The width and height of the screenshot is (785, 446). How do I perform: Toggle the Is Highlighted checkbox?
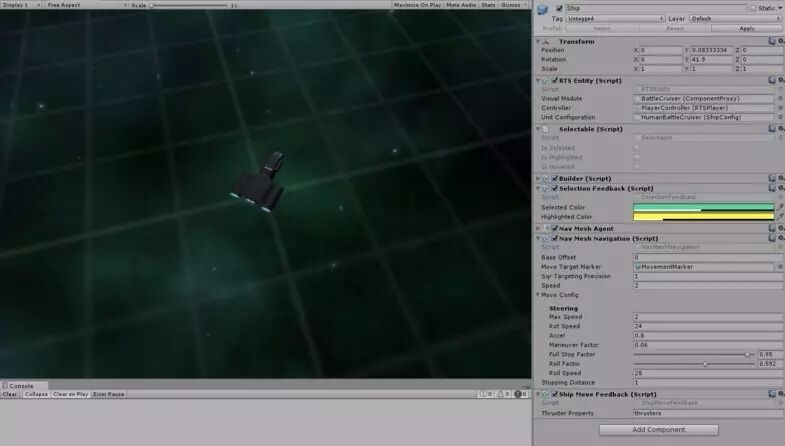[x=637, y=157]
